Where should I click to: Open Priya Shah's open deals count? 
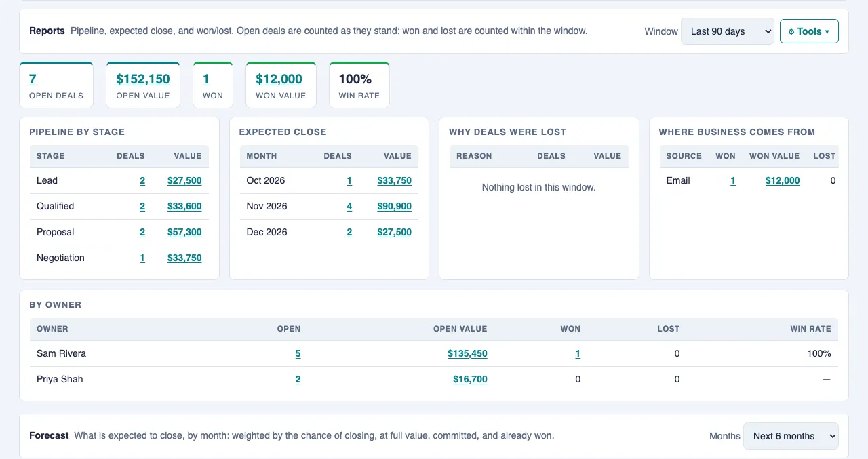point(298,379)
